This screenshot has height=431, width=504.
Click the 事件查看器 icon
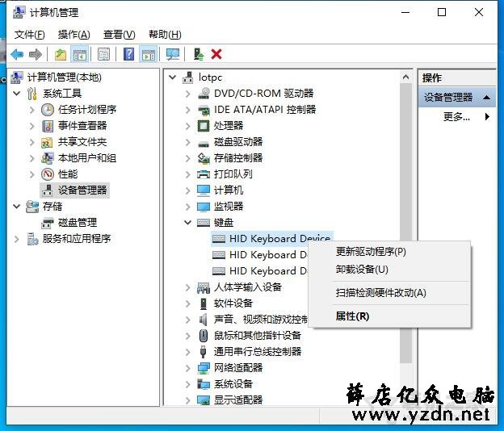[x=48, y=126]
